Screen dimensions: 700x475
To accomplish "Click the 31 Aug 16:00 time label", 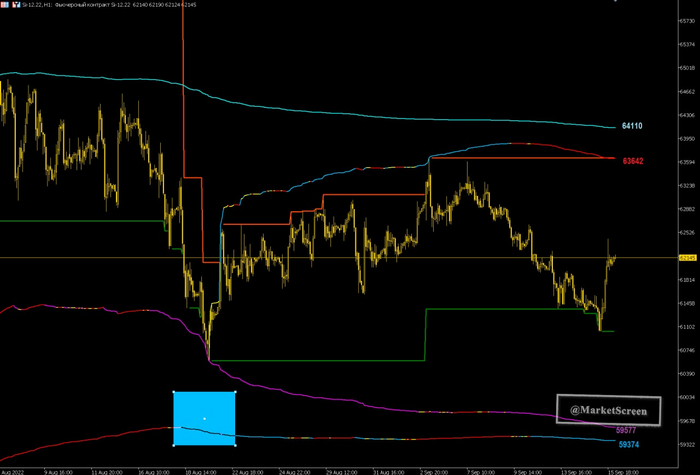I will coord(389,472).
